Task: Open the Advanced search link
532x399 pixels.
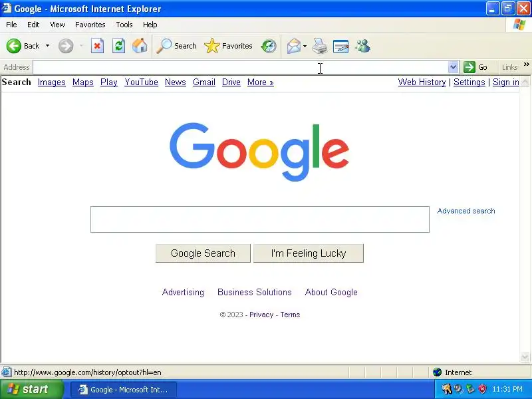Action: click(466, 211)
